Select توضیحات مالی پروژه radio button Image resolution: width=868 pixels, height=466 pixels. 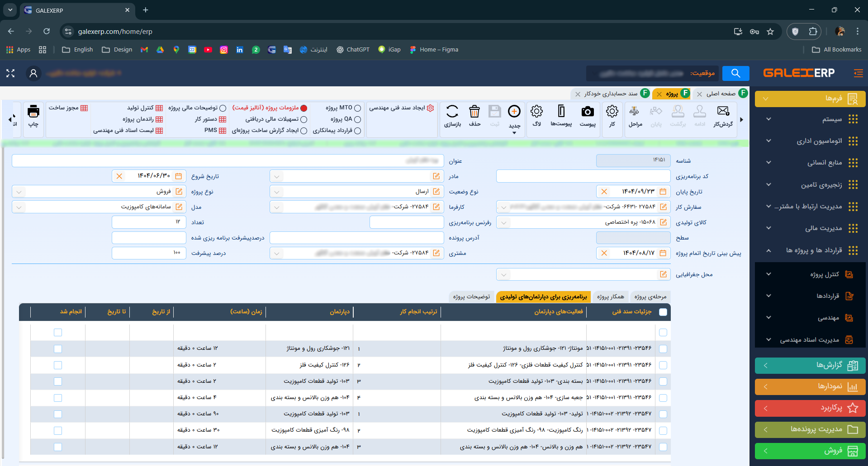[x=223, y=108]
